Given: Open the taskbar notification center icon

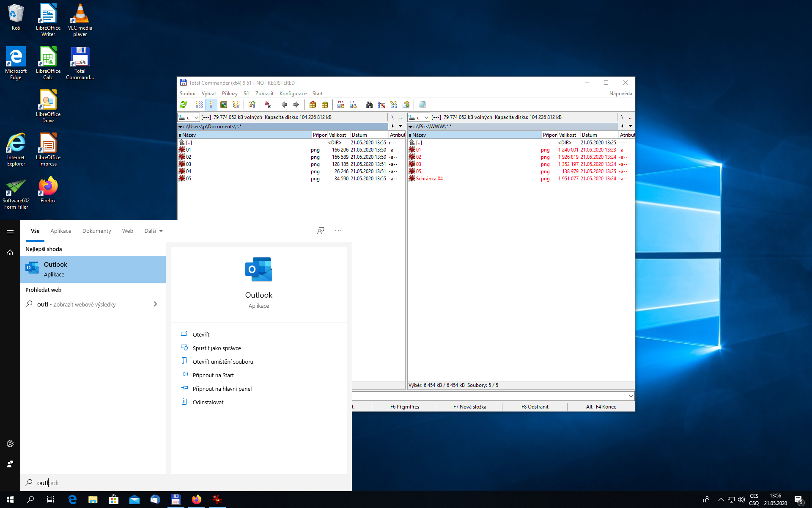Looking at the screenshot, I should (798, 500).
